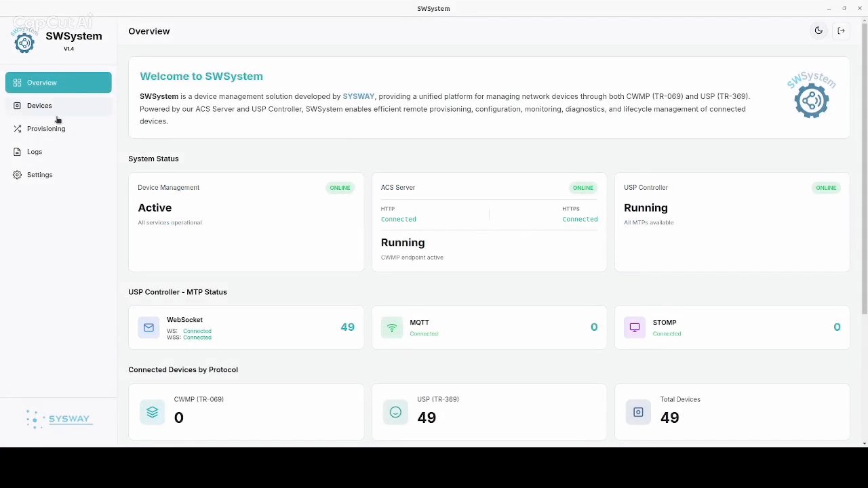Image resolution: width=868 pixels, height=488 pixels.
Task: Click the "Welcome to SWSystem" heading
Action: [x=201, y=77]
